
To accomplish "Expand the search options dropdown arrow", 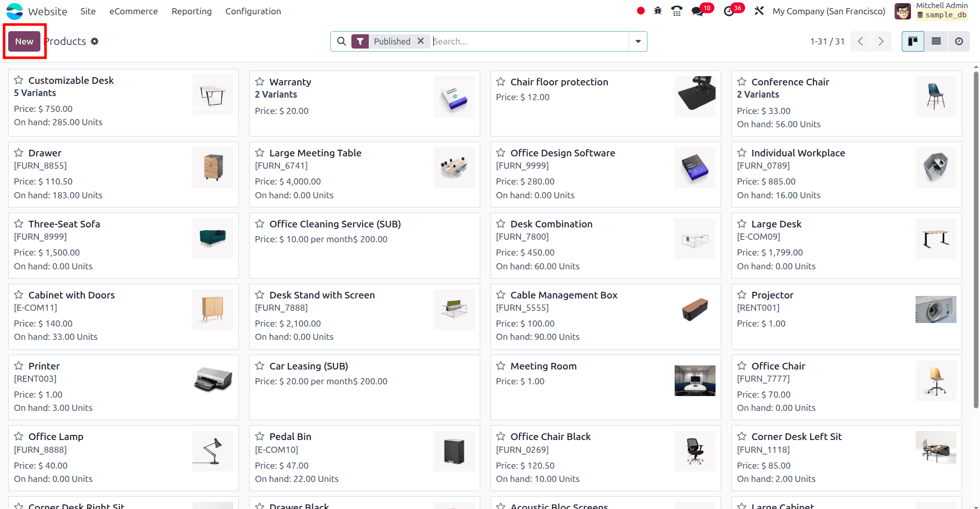I will (638, 41).
